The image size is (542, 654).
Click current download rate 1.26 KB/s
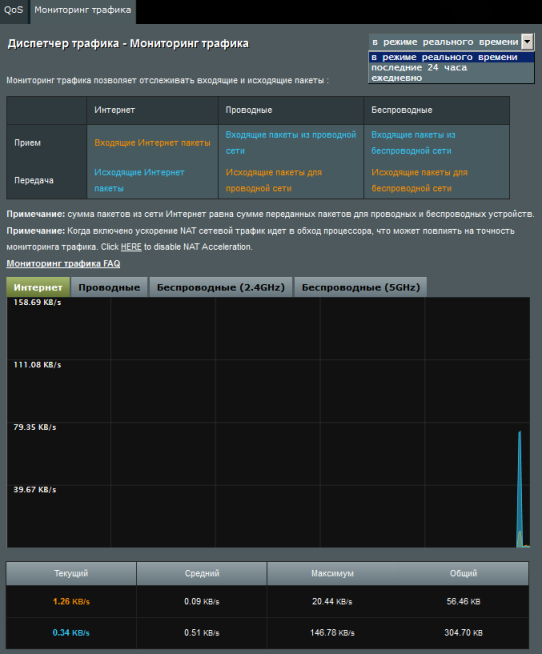click(71, 601)
